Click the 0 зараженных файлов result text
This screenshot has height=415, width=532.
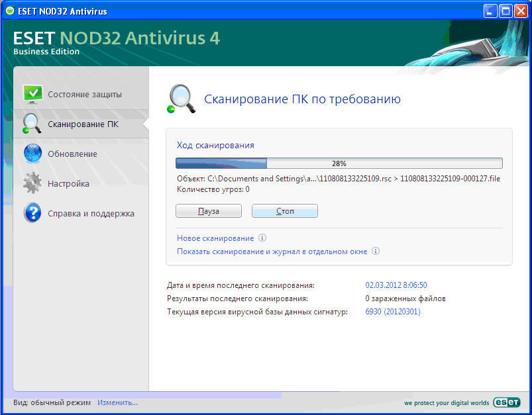tap(405, 299)
